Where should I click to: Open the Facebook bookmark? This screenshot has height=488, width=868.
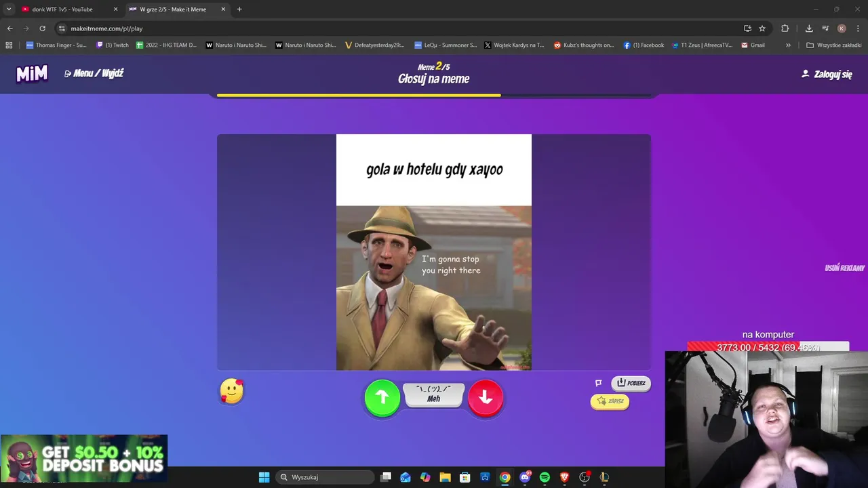(644, 45)
